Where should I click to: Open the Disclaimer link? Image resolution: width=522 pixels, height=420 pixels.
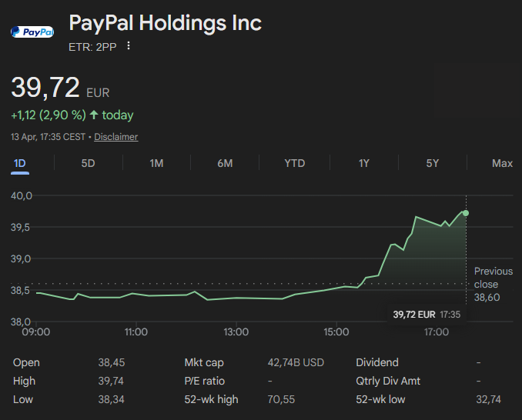pos(115,137)
